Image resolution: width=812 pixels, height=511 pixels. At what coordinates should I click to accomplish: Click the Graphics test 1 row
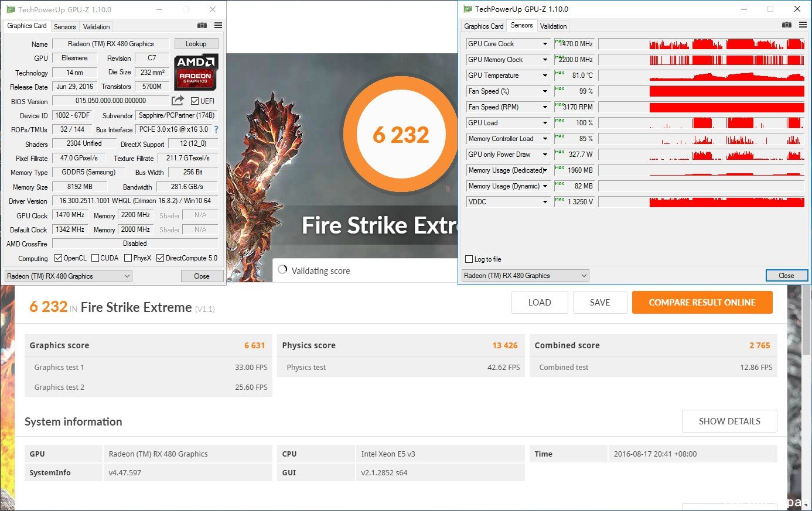click(x=148, y=367)
